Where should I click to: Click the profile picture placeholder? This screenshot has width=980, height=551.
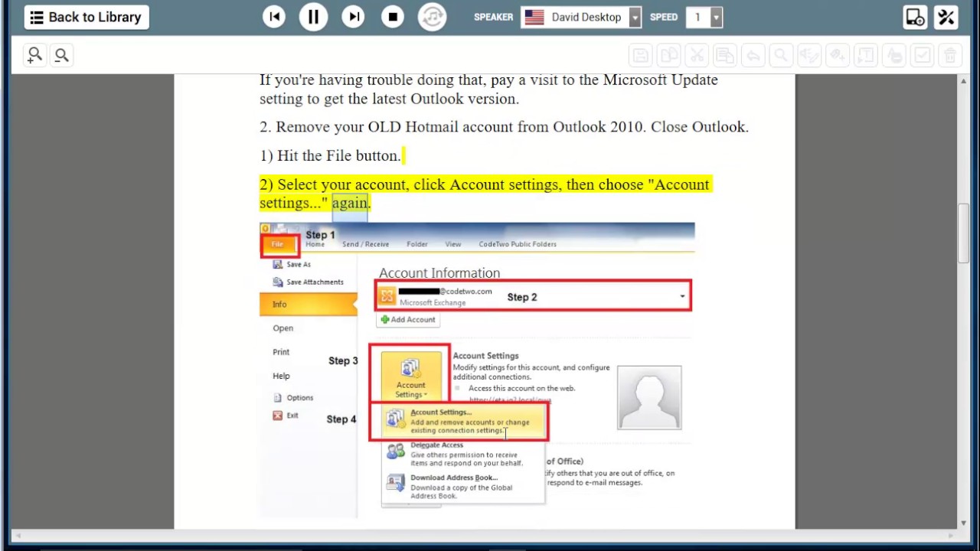pos(649,397)
